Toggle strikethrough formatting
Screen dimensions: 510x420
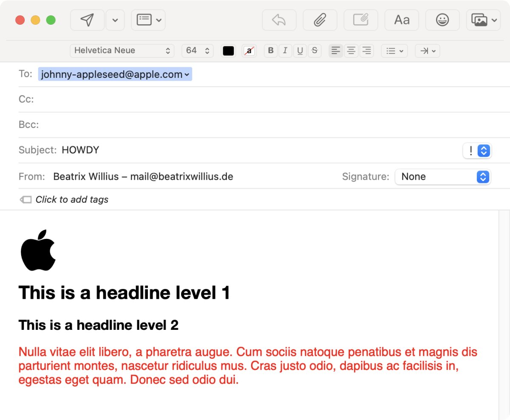click(314, 51)
